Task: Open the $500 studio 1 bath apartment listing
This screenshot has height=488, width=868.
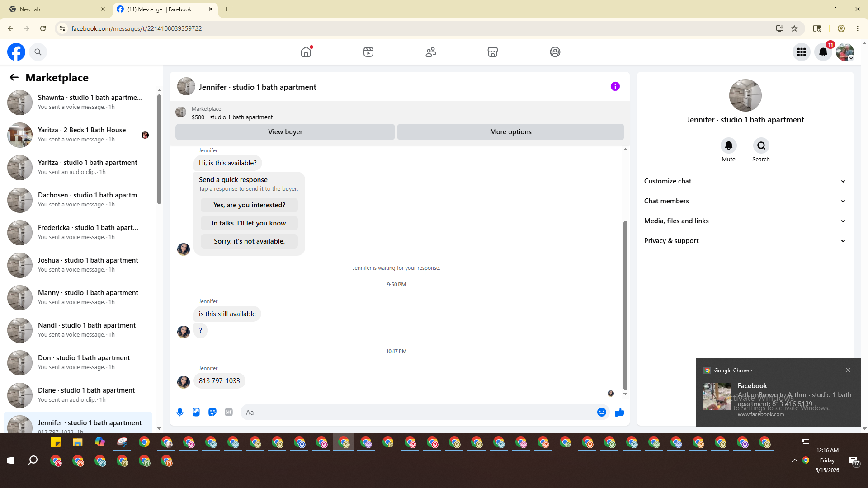Action: point(232,117)
